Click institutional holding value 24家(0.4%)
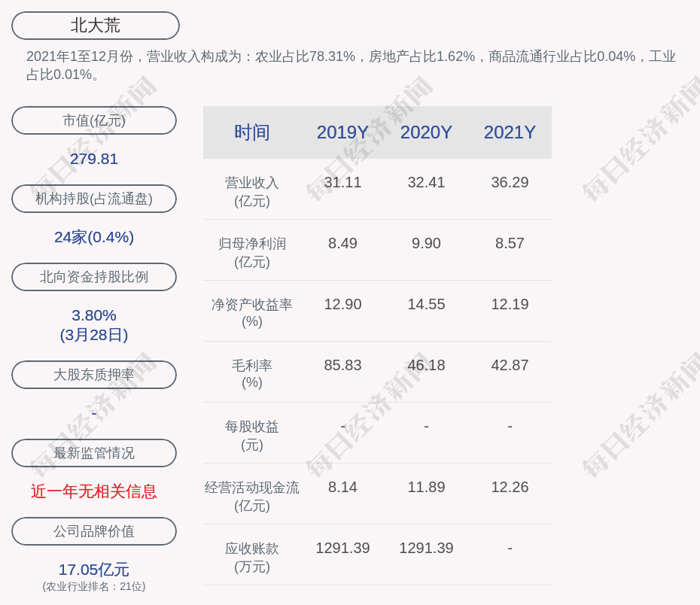This screenshot has width=700, height=605. pos(94,237)
